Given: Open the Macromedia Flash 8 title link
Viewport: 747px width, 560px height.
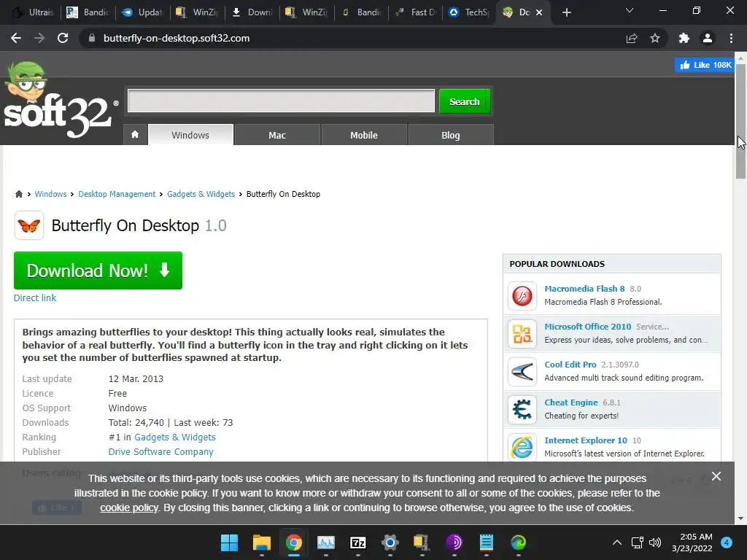Looking at the screenshot, I should point(584,289).
